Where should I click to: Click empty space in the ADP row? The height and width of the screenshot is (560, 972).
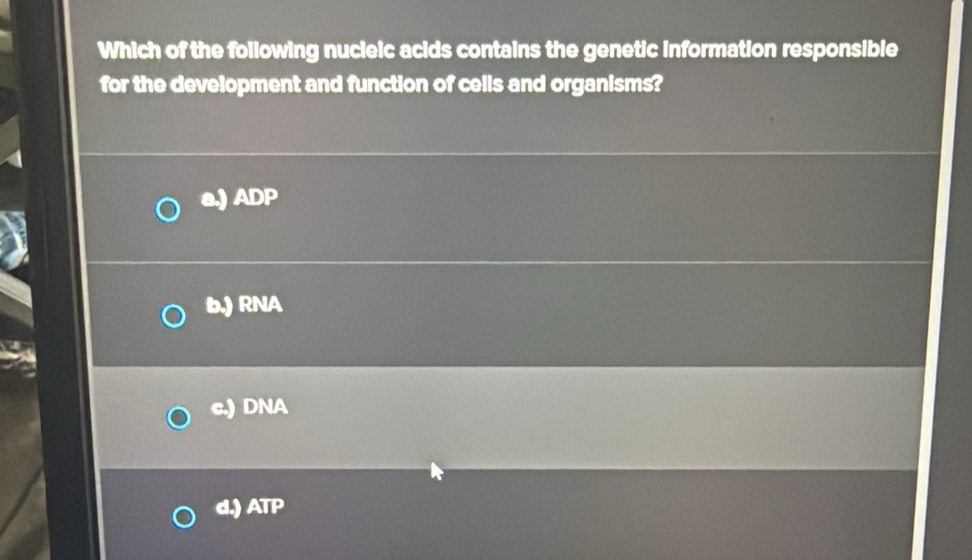click(x=579, y=208)
